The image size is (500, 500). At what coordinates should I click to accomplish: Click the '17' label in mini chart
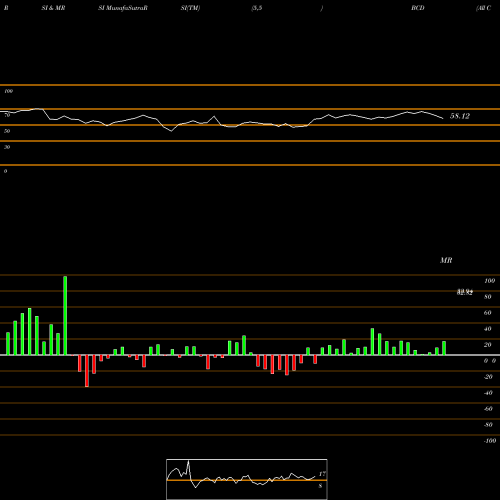(x=322, y=474)
